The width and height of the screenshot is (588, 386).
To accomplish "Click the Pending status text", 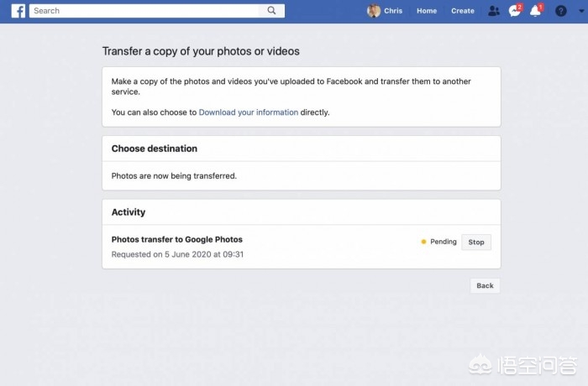I will 444,242.
